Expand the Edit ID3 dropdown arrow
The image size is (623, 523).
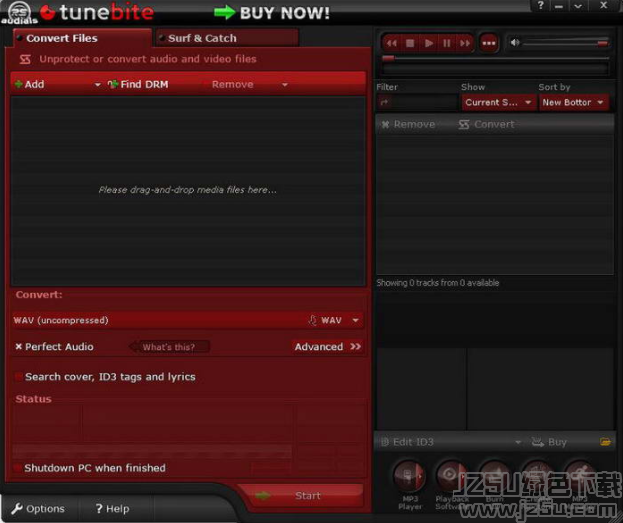[x=518, y=442]
